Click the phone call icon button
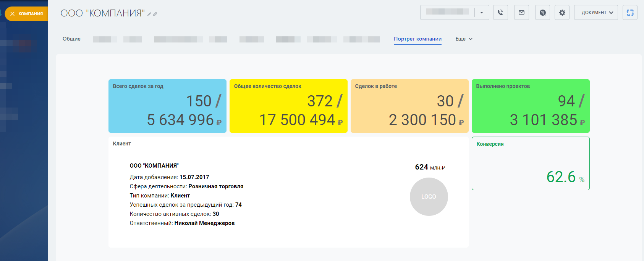 500,13
